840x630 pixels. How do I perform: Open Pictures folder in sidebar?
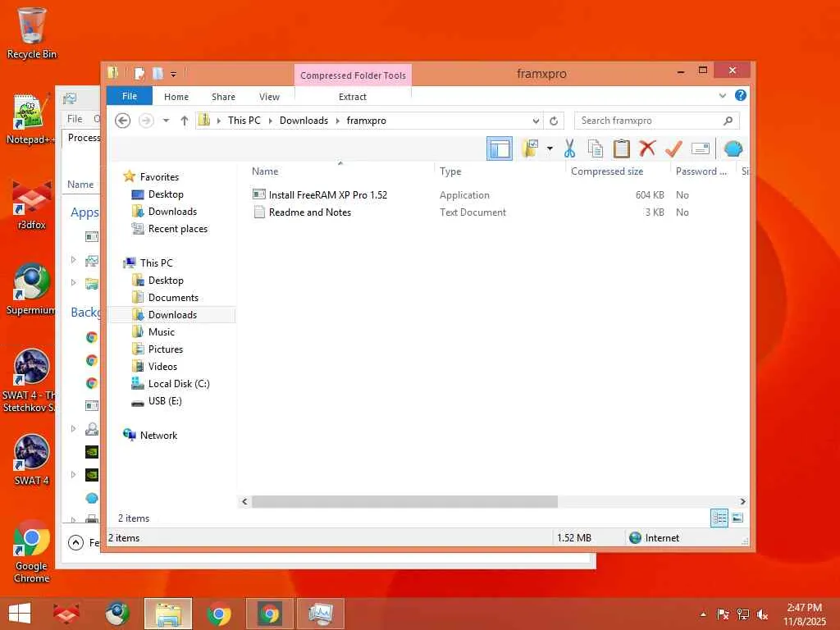point(166,349)
